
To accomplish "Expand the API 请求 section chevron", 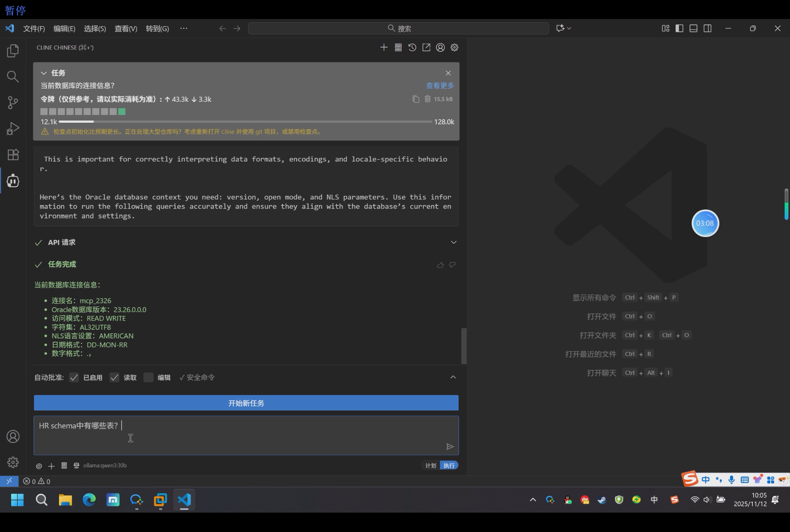I will [x=453, y=242].
